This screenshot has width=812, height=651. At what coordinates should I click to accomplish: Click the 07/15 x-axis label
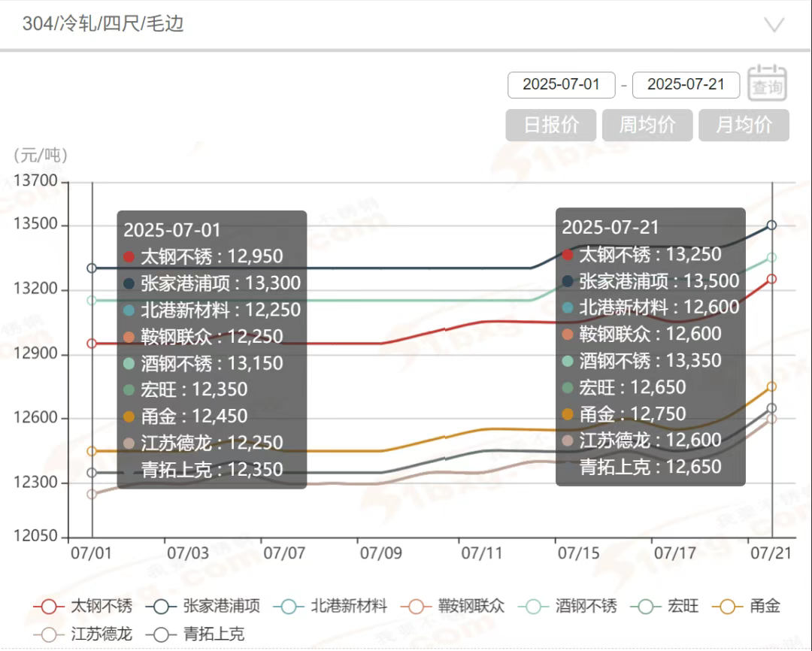point(579,553)
